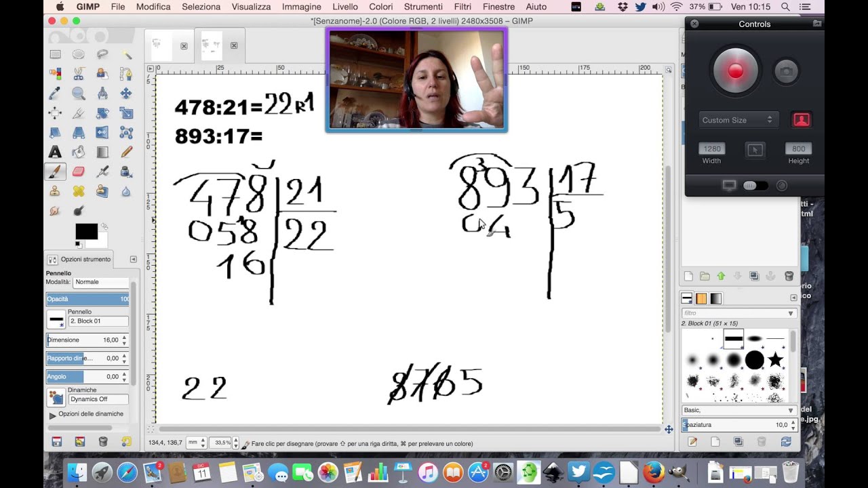Viewport: 868px width, 488px height.
Task: Select the Fuzzy Select magic wand tool
Action: (x=126, y=54)
